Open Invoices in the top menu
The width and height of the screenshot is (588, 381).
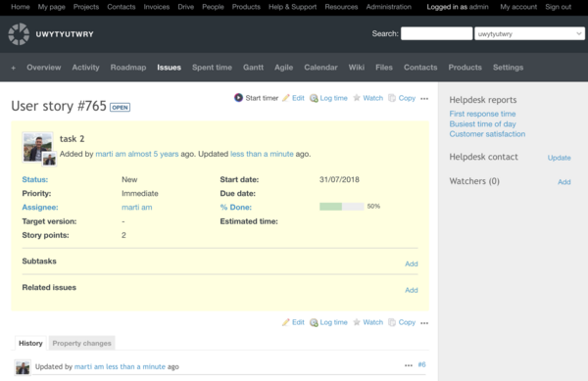pyautogui.click(x=157, y=7)
